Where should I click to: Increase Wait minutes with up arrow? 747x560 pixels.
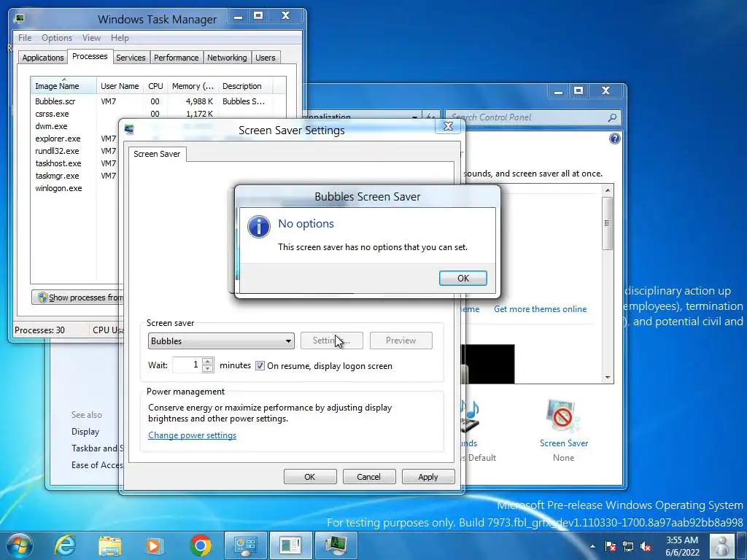(x=207, y=361)
